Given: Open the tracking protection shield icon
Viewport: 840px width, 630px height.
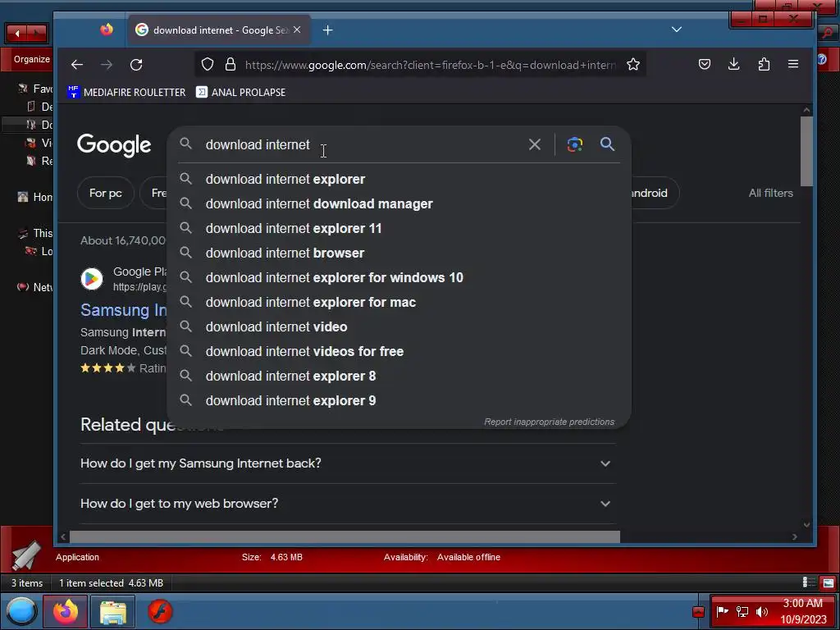Looking at the screenshot, I should [208, 65].
